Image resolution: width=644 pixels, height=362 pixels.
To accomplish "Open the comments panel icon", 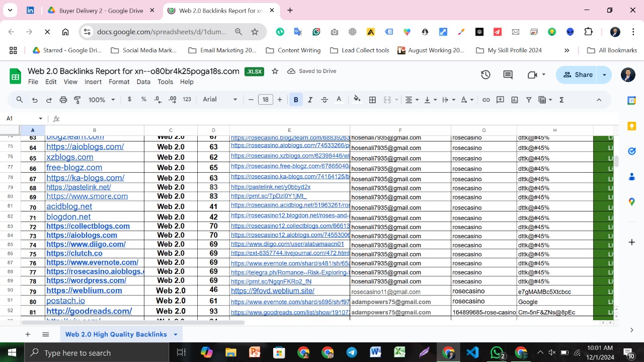I will (x=508, y=75).
